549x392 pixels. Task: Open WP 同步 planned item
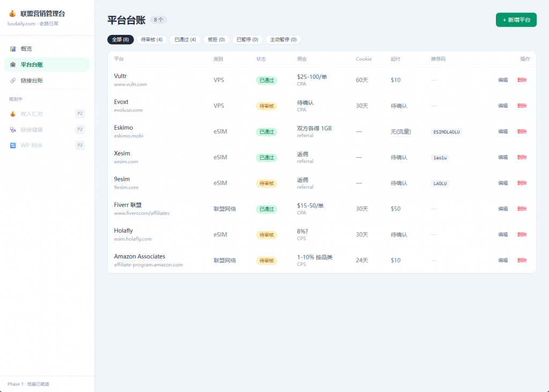click(x=47, y=145)
